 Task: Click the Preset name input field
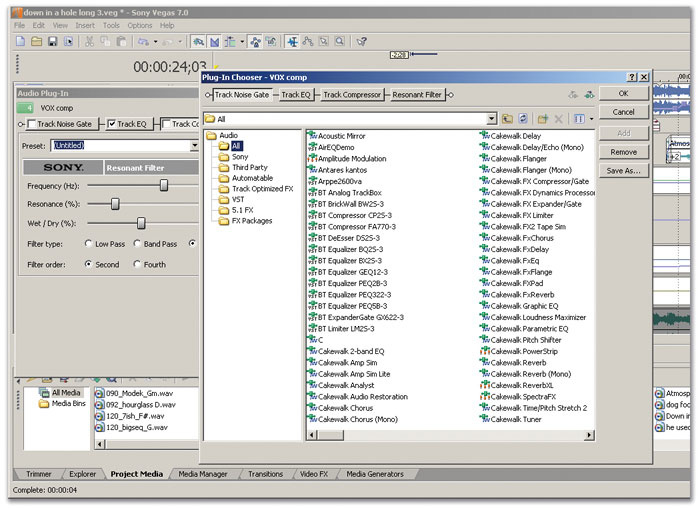point(121,146)
